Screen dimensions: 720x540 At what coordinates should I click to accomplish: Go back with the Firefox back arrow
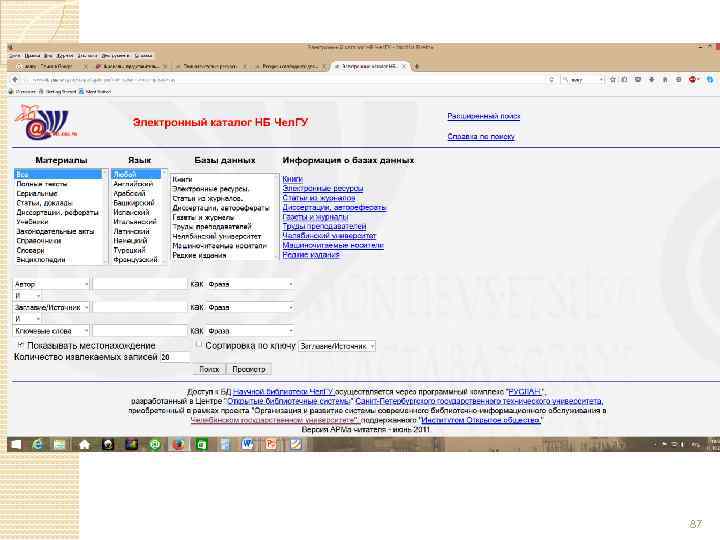[x=15, y=80]
